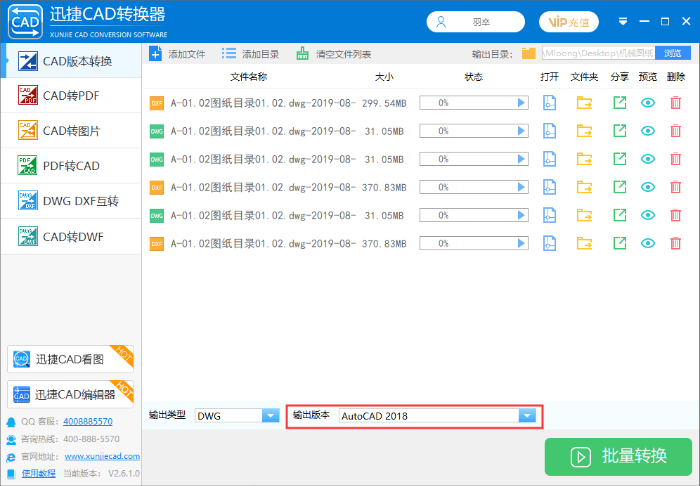
Task: Click the green 批量转换 batch convert button
Action: coord(618,457)
